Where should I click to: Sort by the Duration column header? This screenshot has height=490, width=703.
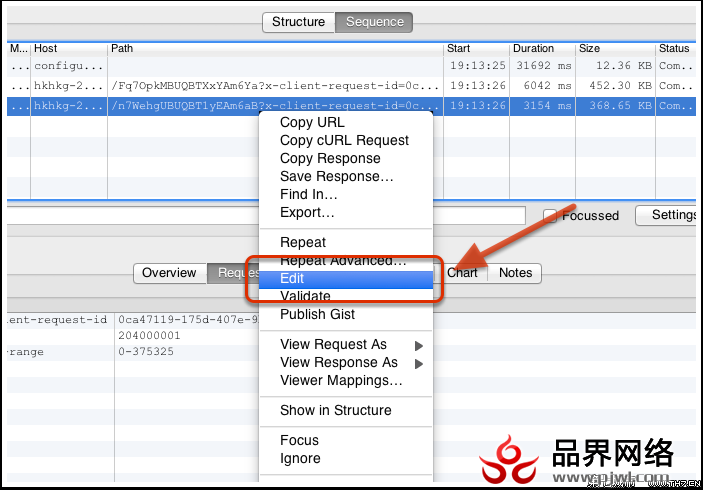tap(542, 48)
